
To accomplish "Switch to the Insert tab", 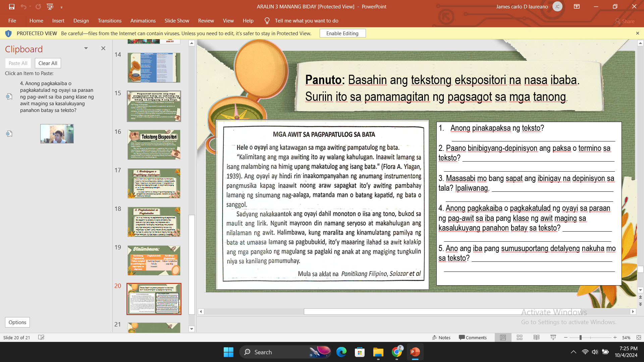I will pos(58,21).
